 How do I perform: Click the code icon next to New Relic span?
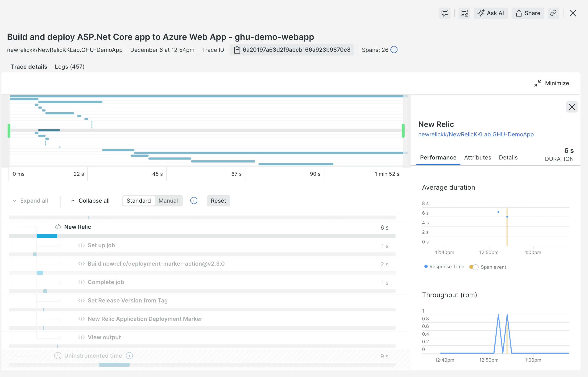coord(58,227)
